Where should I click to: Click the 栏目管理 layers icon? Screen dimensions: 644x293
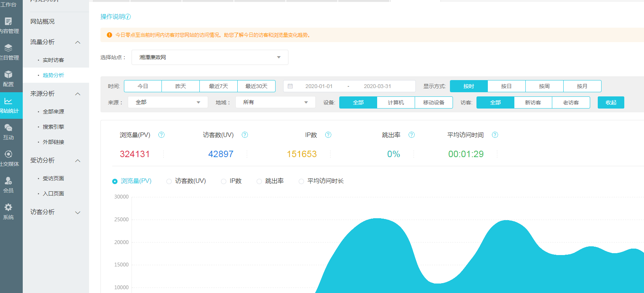coord(8,48)
